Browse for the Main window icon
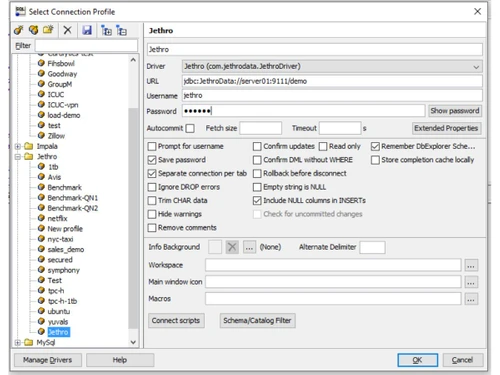 pos(471,282)
